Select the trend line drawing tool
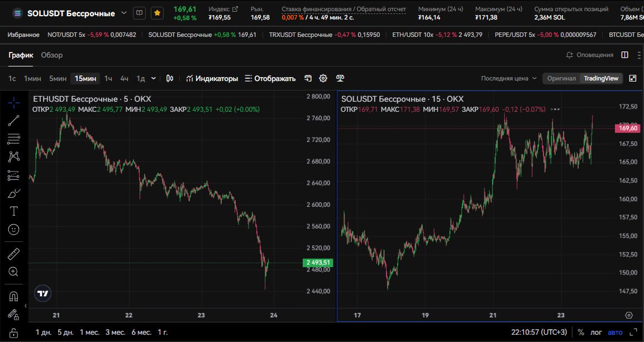 pyautogui.click(x=13, y=121)
